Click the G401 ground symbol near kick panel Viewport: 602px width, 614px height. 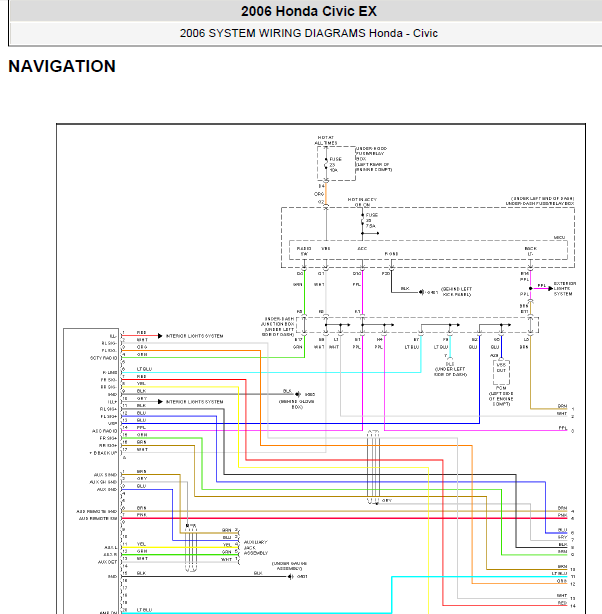[x=421, y=292]
